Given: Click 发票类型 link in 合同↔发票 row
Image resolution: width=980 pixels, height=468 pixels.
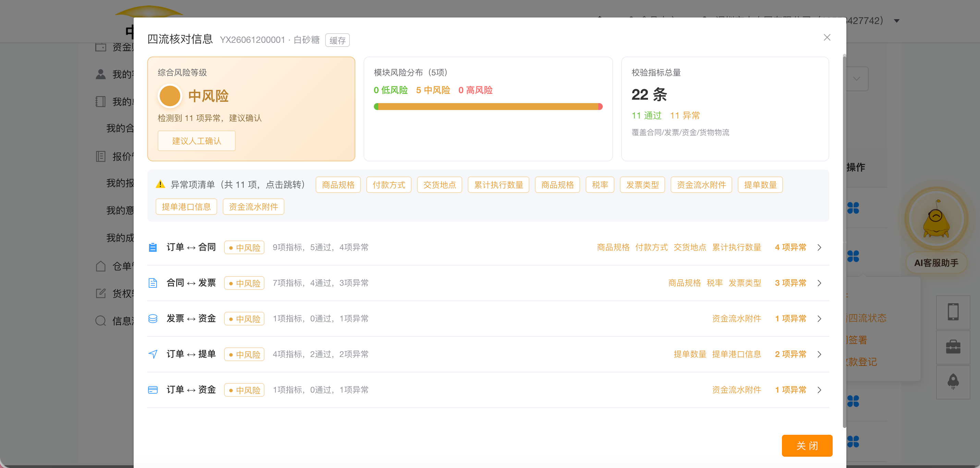Looking at the screenshot, I should (745, 283).
